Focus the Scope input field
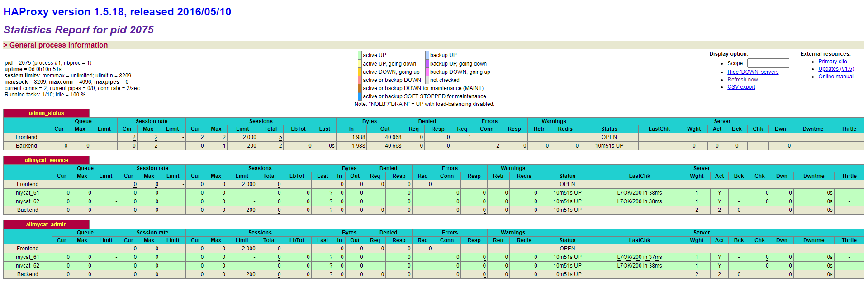This screenshot has height=287, width=868. click(x=768, y=63)
